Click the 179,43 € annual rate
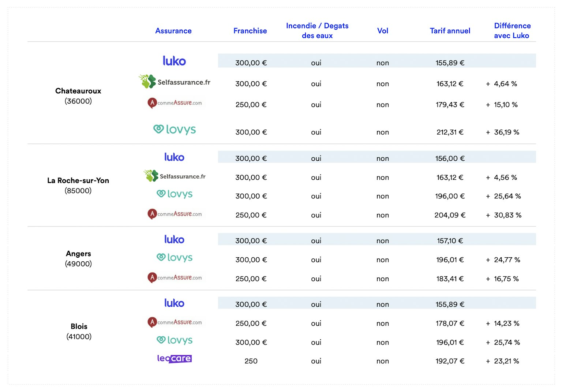Screen dimensions: 562x392 450,105
